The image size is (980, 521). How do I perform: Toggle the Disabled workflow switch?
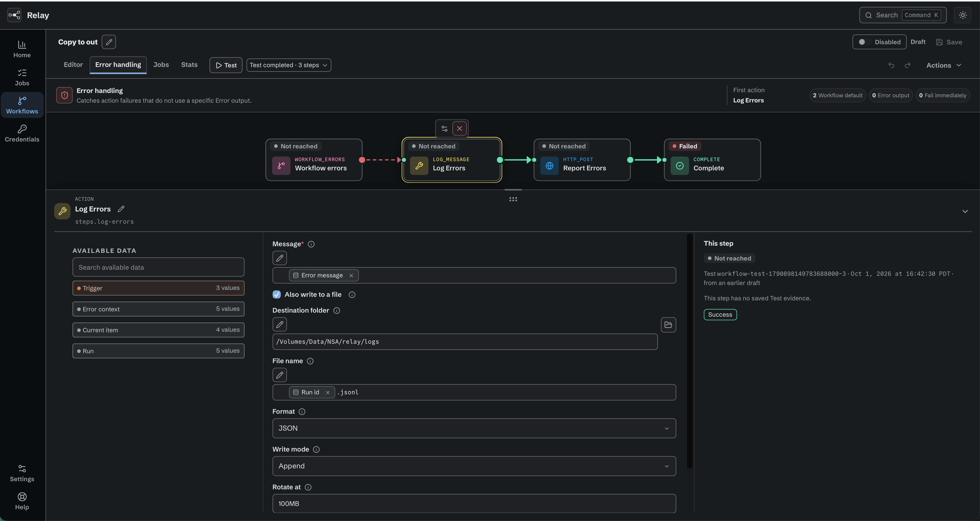point(879,42)
